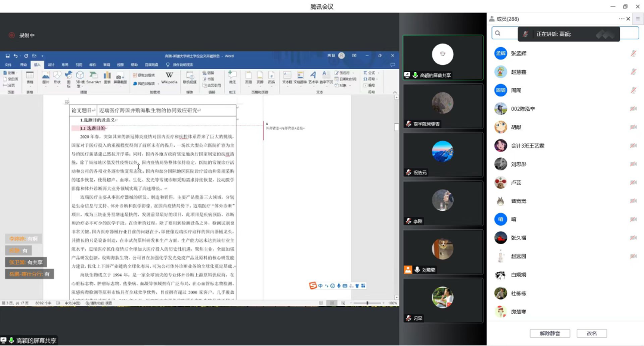Toggle 002陈泓辛's camera-off icon
The width and height of the screenshot is (644, 346).
tap(633, 108)
